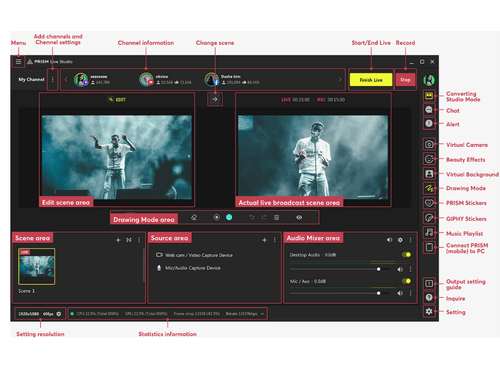Open My Channel three-dot settings
500x375 pixels.
[x=52, y=79]
